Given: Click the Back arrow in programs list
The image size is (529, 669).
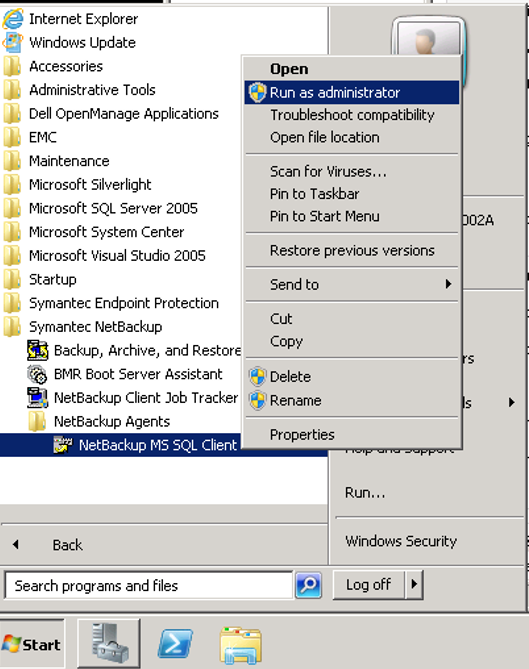Looking at the screenshot, I should pos(16,544).
